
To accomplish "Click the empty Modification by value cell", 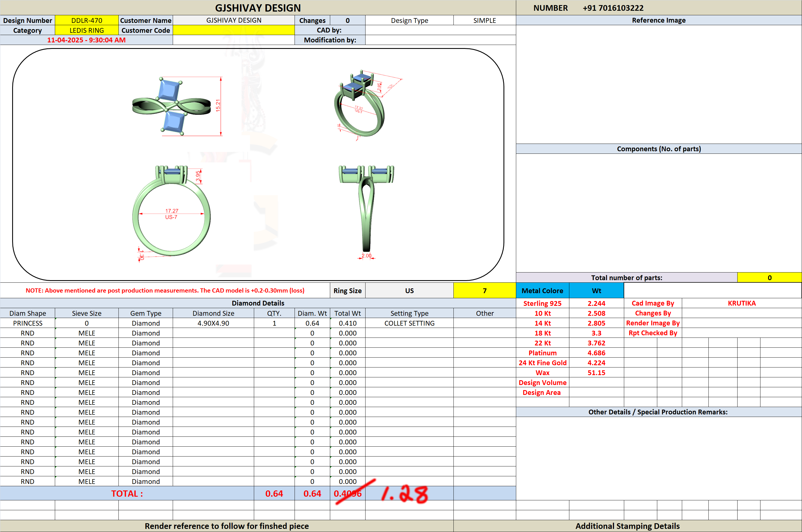I will (x=440, y=40).
